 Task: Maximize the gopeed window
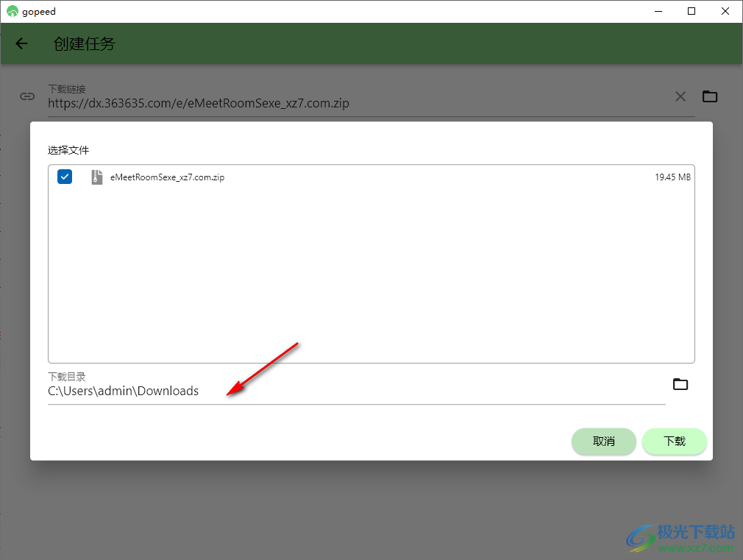[692, 11]
